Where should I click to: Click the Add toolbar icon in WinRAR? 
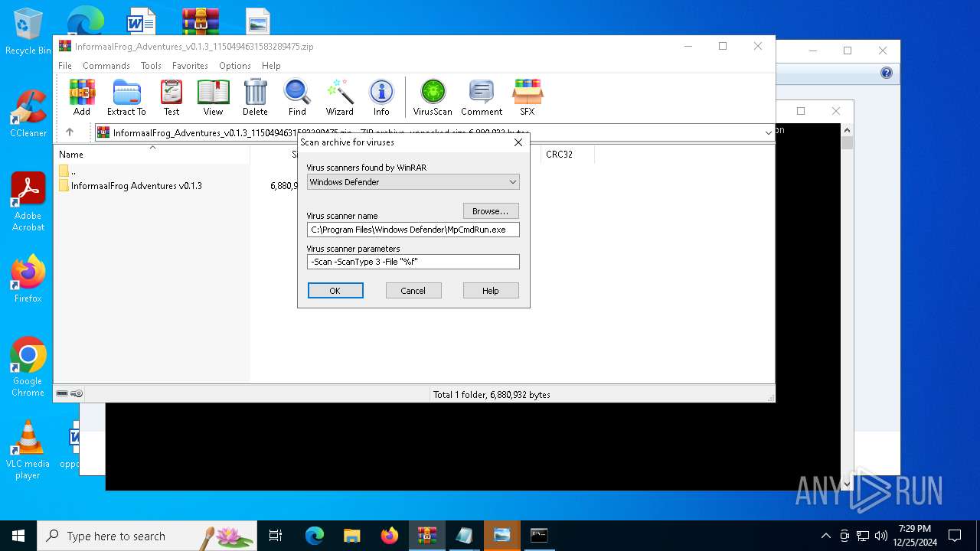click(x=82, y=97)
